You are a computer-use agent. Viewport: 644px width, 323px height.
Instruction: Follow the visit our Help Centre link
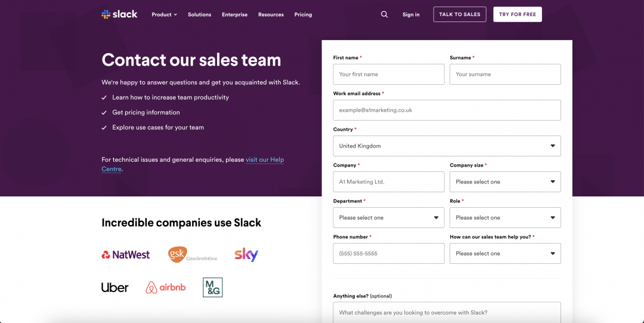pos(265,160)
